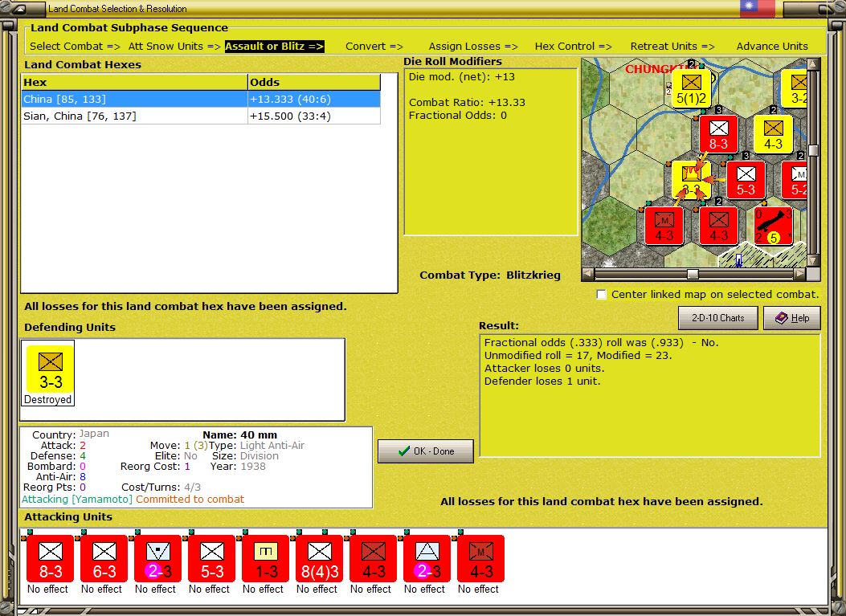Click Retreat Units subphase step

click(x=672, y=47)
